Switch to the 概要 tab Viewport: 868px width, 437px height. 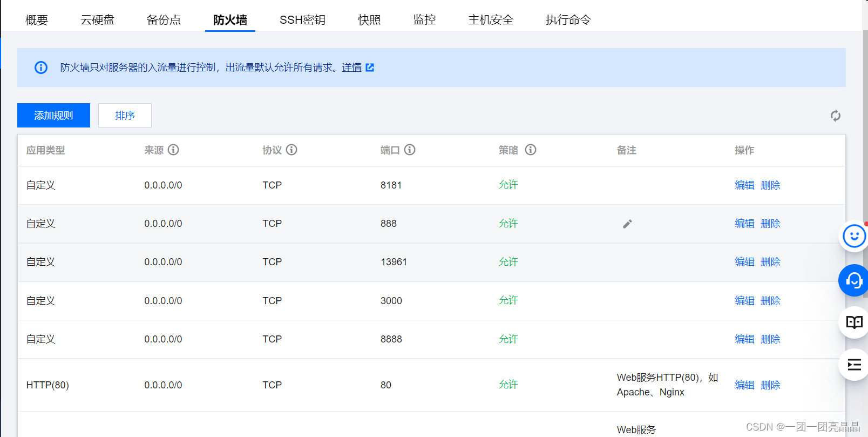(37, 20)
